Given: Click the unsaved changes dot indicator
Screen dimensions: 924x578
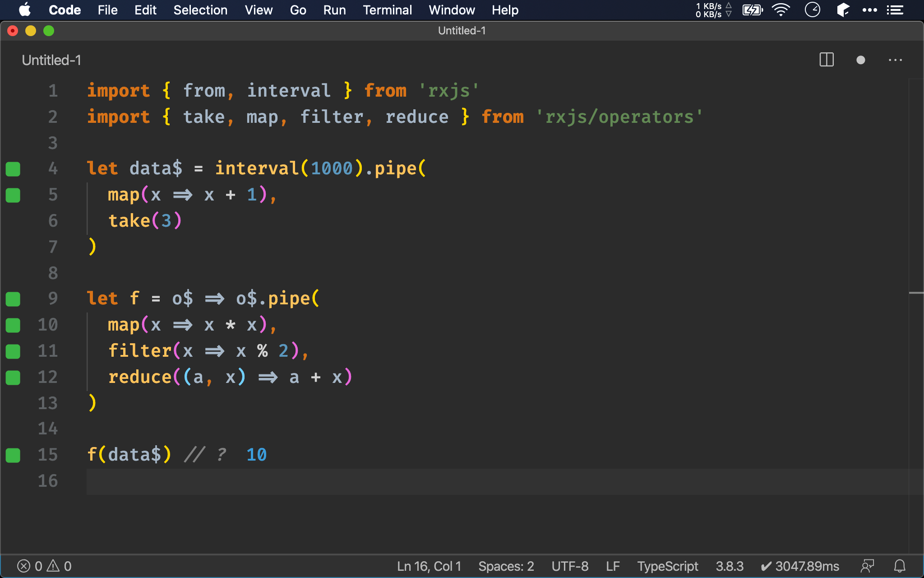Looking at the screenshot, I should pos(861,60).
